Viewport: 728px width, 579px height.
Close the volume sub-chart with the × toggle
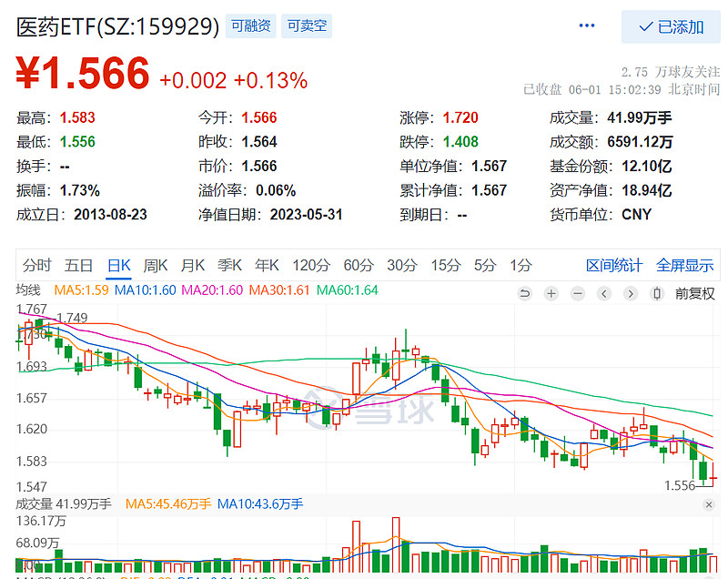coord(709,504)
